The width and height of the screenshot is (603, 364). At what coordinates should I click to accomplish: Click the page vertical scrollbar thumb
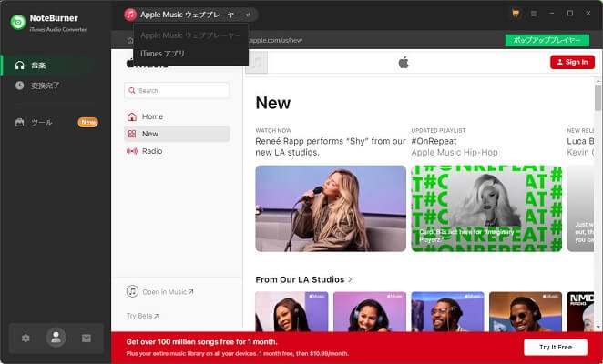(x=598, y=96)
